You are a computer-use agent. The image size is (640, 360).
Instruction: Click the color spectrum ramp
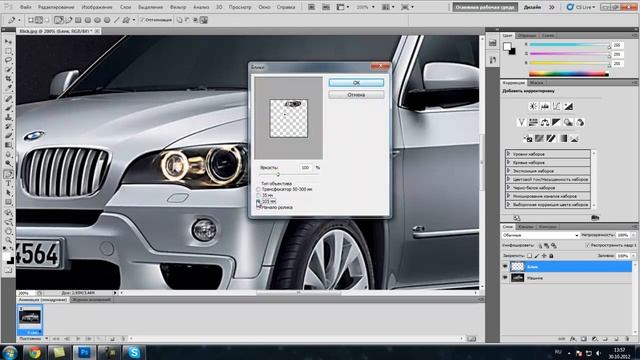[569, 74]
